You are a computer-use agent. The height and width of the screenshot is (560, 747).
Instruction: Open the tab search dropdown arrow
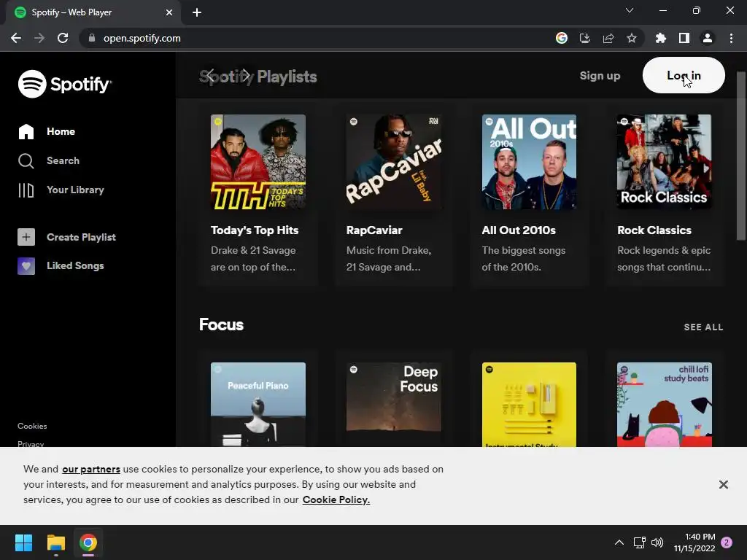630,10
